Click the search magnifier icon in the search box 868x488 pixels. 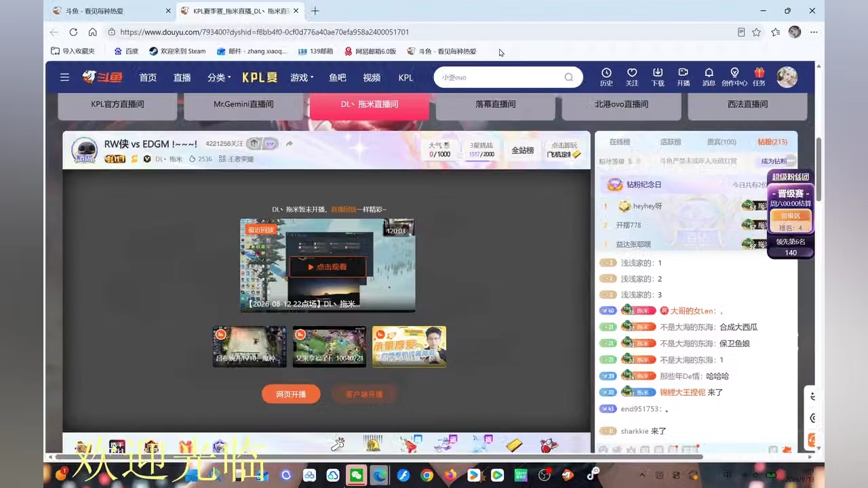click(x=569, y=77)
